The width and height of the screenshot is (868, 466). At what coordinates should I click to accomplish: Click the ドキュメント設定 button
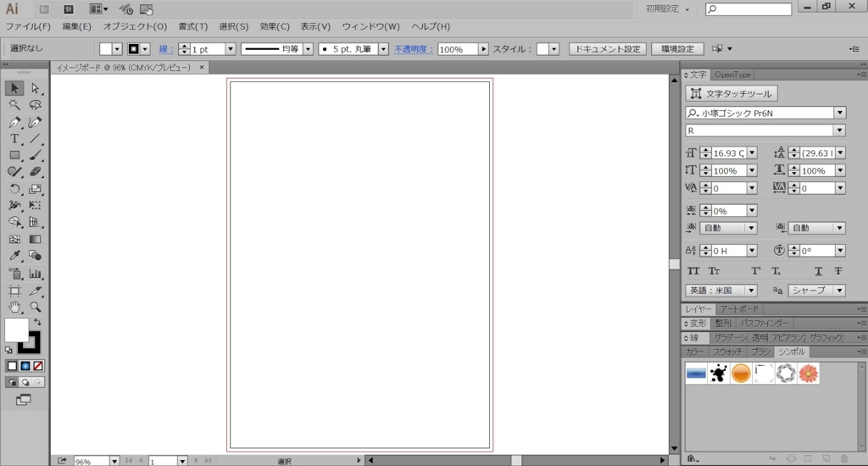(608, 49)
